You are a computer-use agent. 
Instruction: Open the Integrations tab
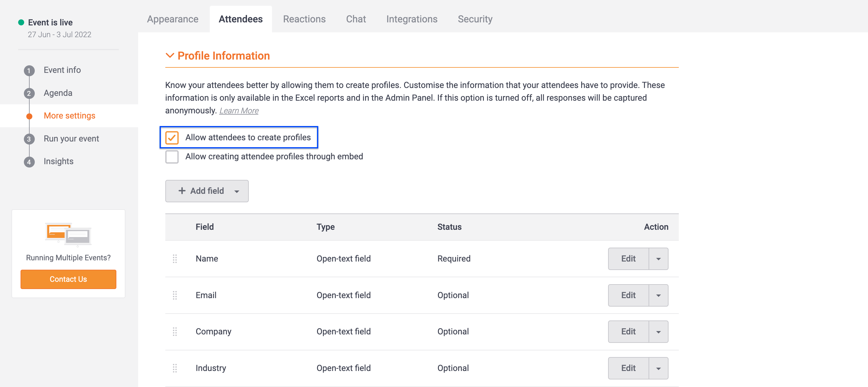point(412,19)
